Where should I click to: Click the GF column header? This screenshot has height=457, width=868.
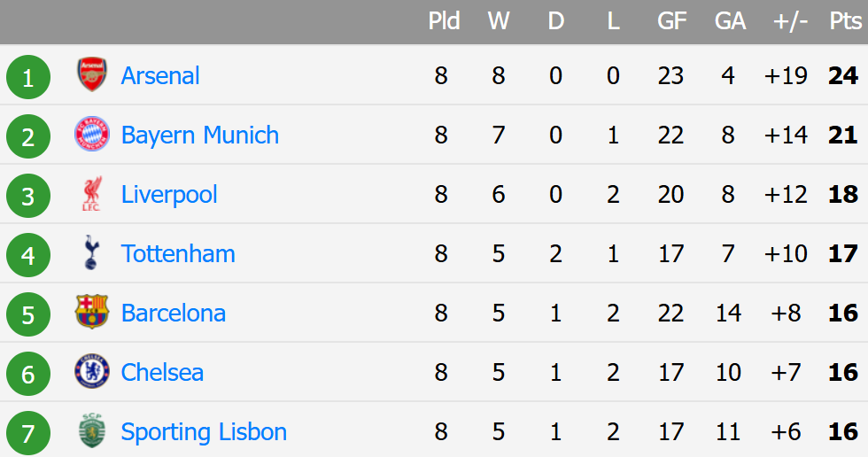671,21
